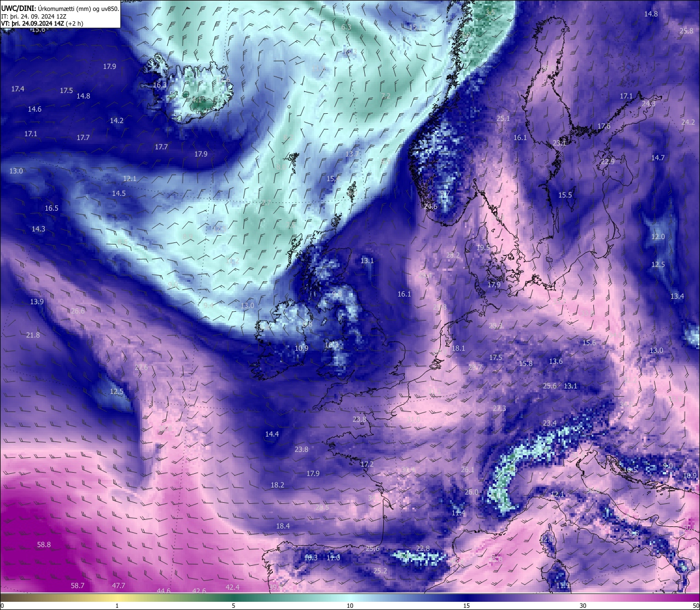Click the 14.7 map value
The image size is (700, 610).
point(657,158)
